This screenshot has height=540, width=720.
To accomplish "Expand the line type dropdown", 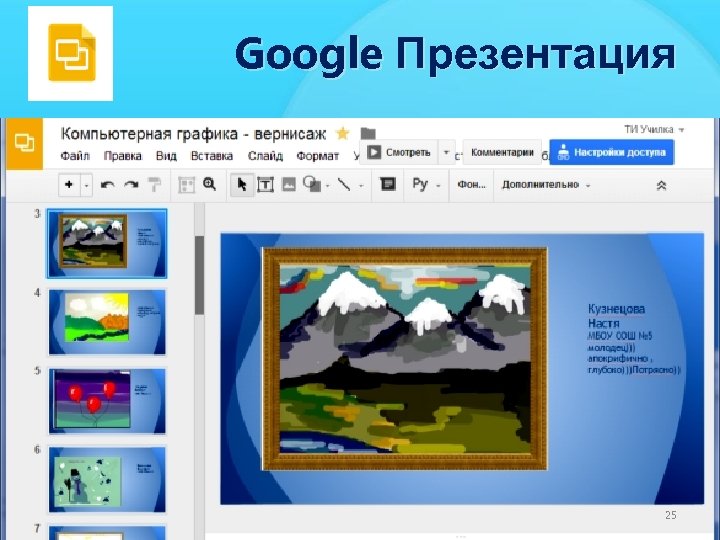I will click(361, 186).
